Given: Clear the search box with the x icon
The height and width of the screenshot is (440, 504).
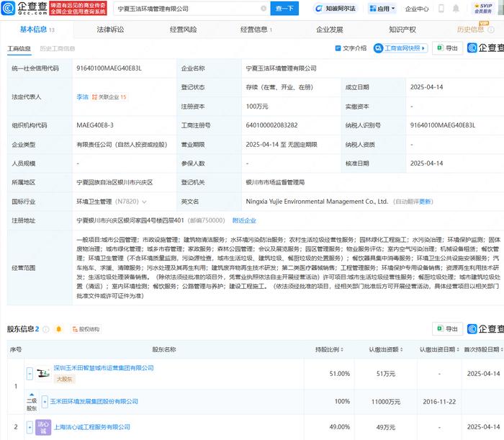Looking at the screenshot, I should 264,9.
